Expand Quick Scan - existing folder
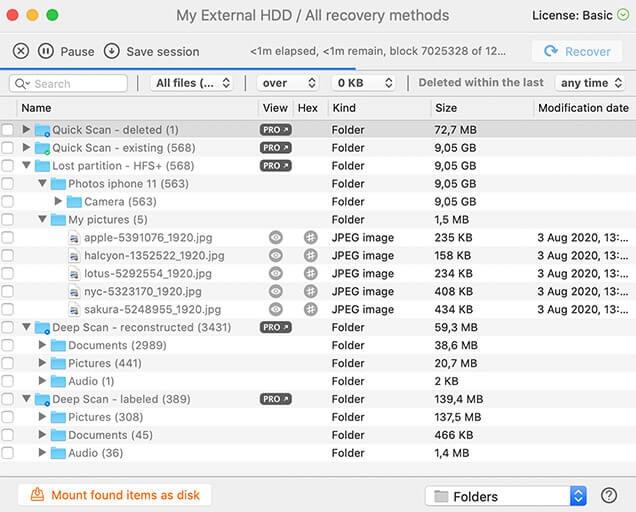The image size is (636, 512). tap(26, 147)
